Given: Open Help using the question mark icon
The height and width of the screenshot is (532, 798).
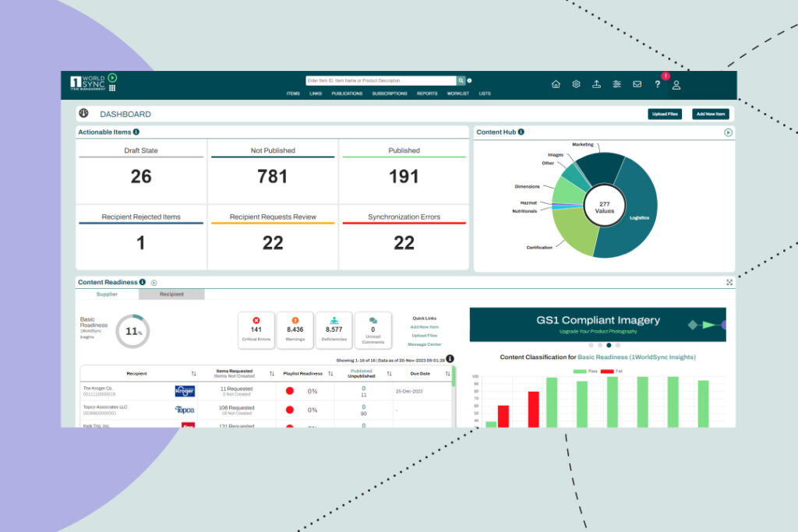Looking at the screenshot, I should pyautogui.click(x=658, y=84).
